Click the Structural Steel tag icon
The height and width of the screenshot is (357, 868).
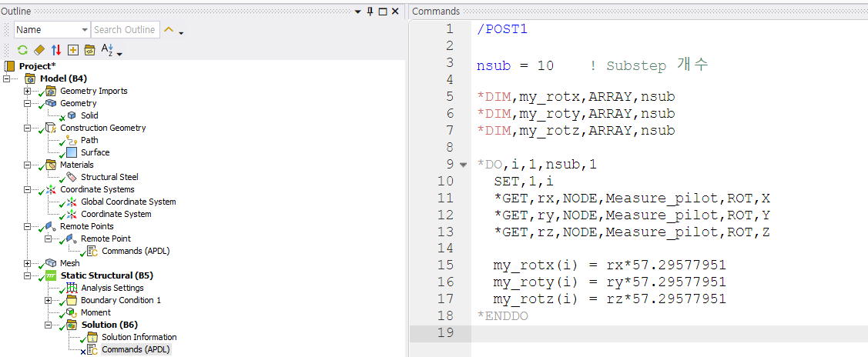[72, 177]
